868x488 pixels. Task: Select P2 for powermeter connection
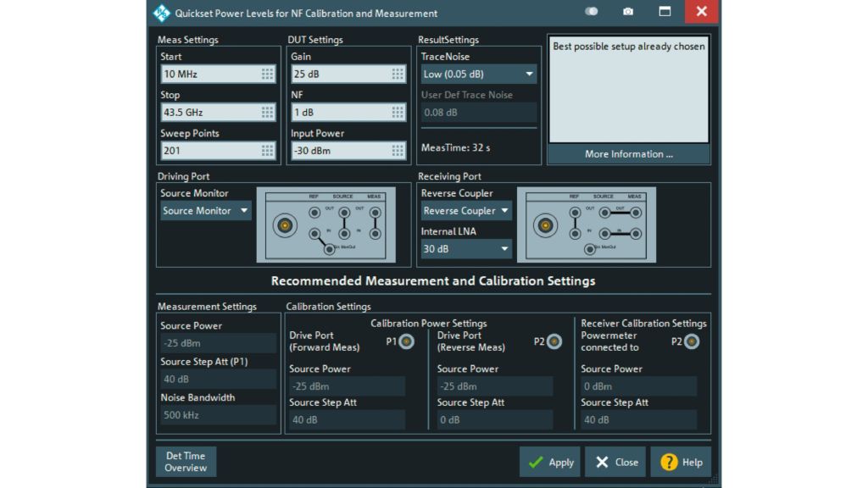(x=692, y=341)
